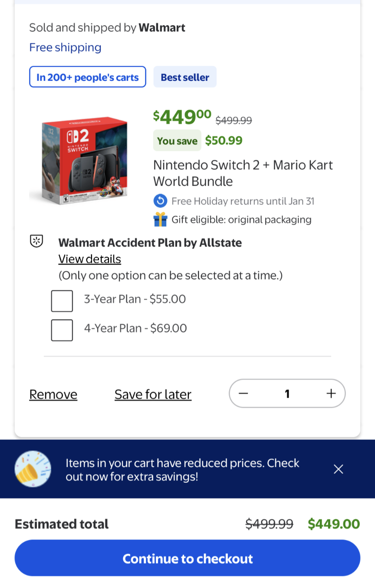Tap the Allstate protection shield icon

(36, 241)
